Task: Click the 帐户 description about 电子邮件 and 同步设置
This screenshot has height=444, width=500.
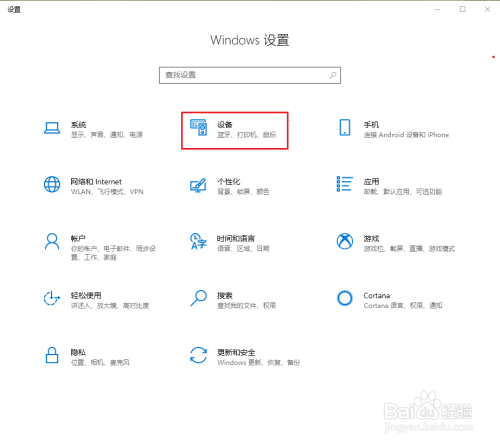Action: pos(113,253)
